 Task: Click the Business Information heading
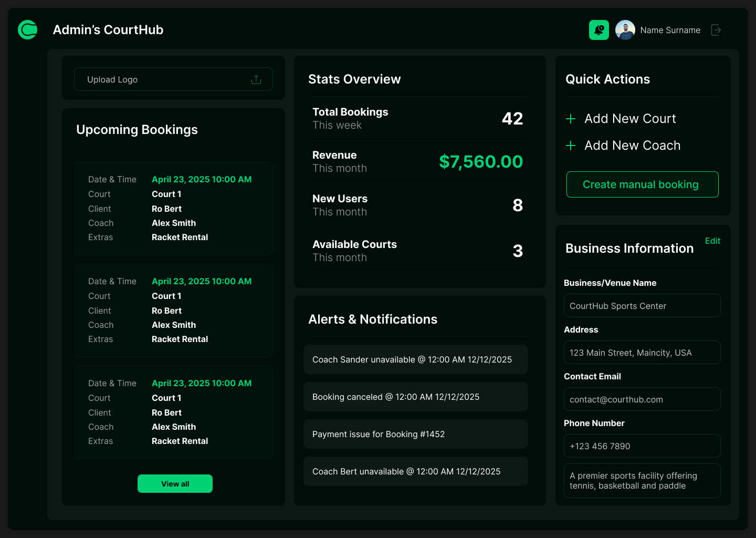coord(629,249)
